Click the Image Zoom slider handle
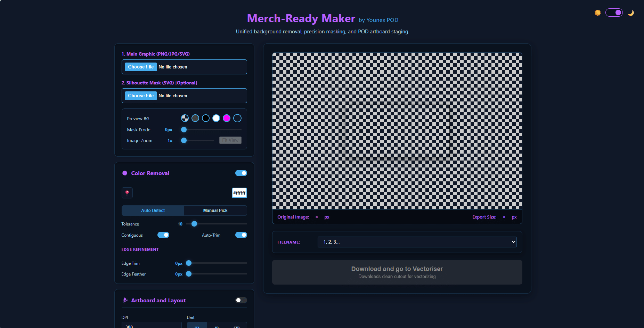 pyautogui.click(x=184, y=140)
